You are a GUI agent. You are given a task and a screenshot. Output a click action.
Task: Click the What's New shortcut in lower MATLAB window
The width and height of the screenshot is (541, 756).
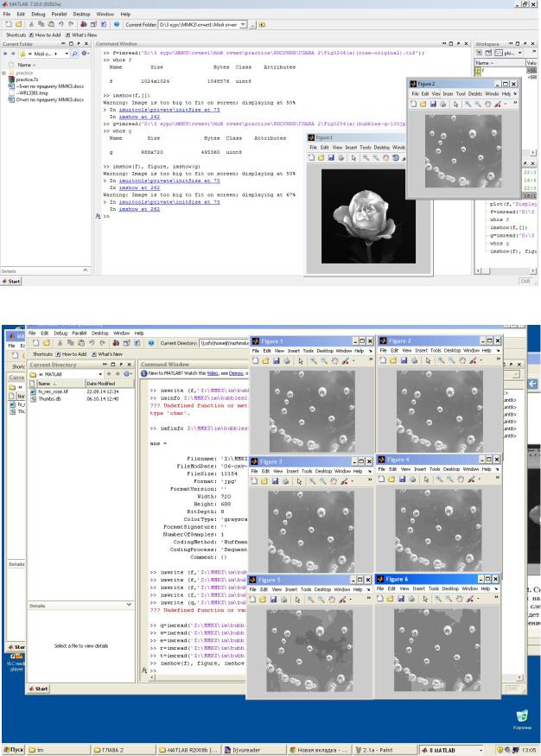coord(107,354)
